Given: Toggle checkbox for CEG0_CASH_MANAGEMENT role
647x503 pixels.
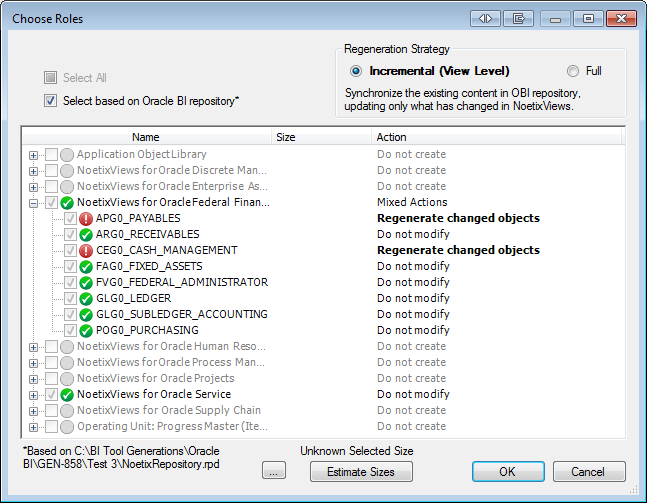Looking at the screenshot, I should [70, 250].
